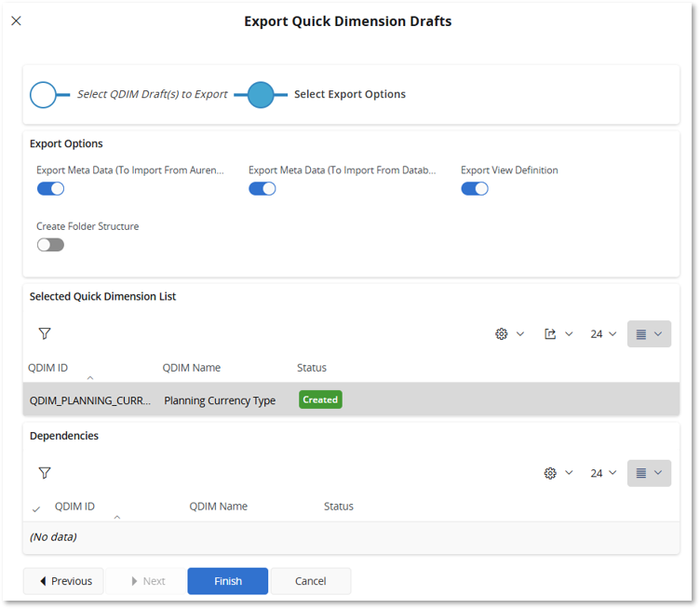The height and width of the screenshot is (609, 700).
Task: Click Planning Currency Type name cell
Action: tap(220, 400)
